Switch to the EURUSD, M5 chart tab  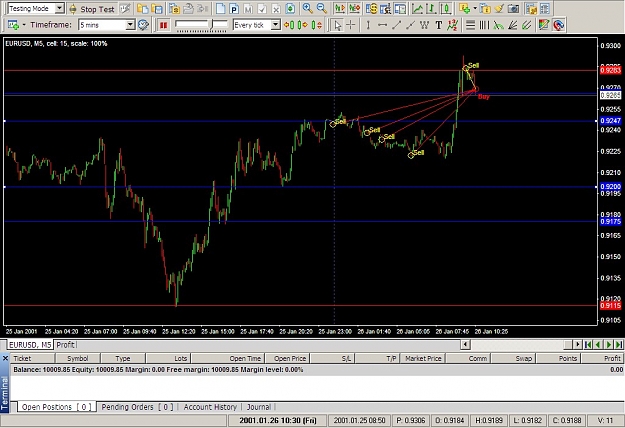[30, 345]
